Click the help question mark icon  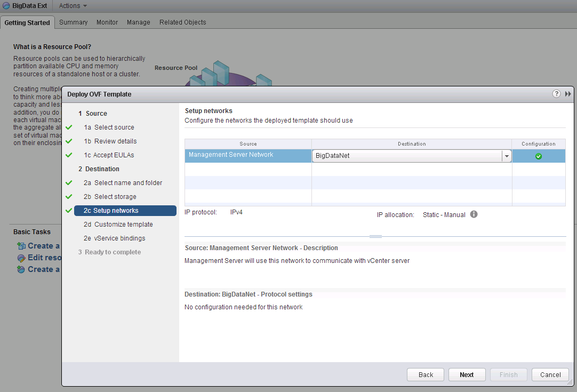556,94
